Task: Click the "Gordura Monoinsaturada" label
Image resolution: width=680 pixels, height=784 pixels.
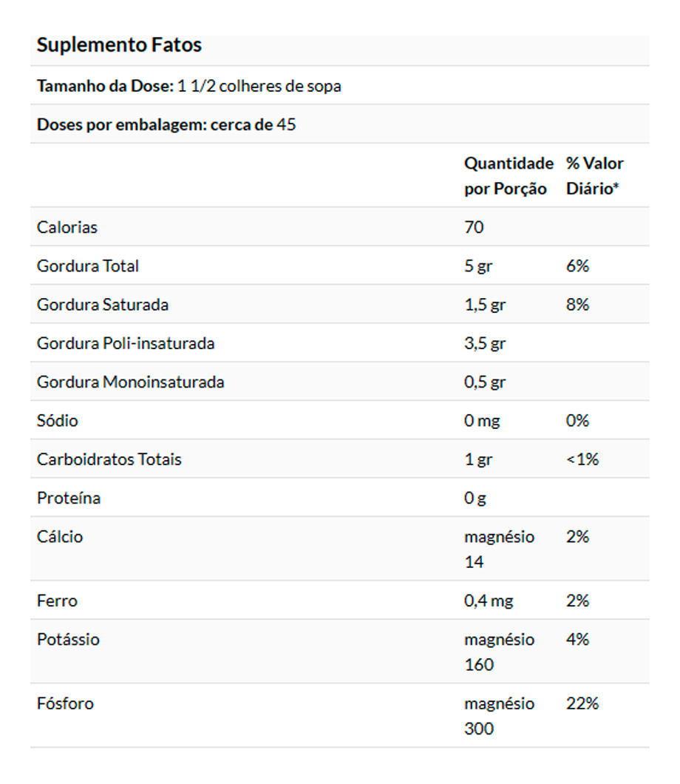Action: pyautogui.click(x=131, y=382)
